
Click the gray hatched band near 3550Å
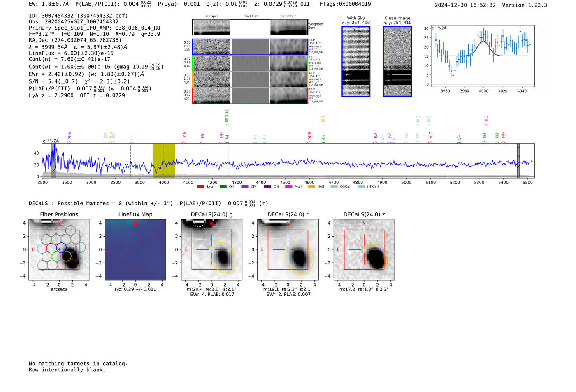click(53, 160)
